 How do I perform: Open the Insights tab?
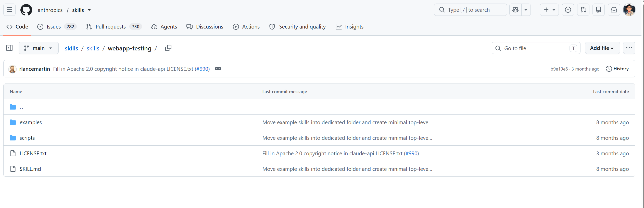[x=349, y=27]
